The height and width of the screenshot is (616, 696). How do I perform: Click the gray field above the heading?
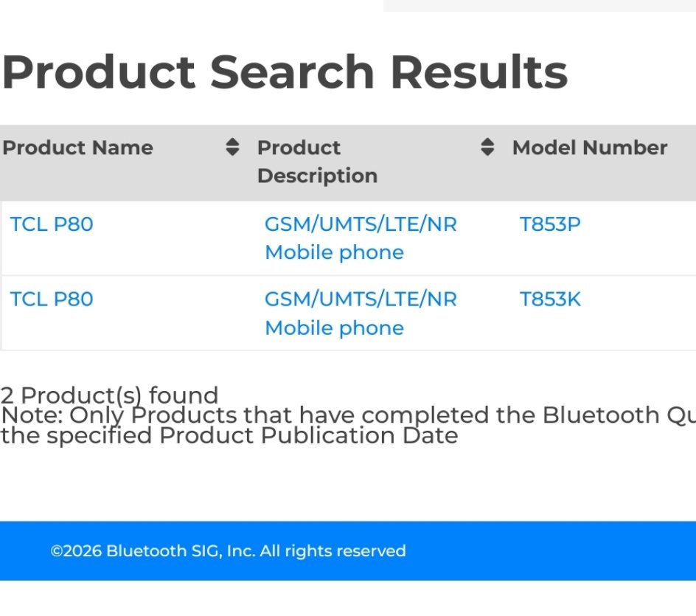[539, 6]
